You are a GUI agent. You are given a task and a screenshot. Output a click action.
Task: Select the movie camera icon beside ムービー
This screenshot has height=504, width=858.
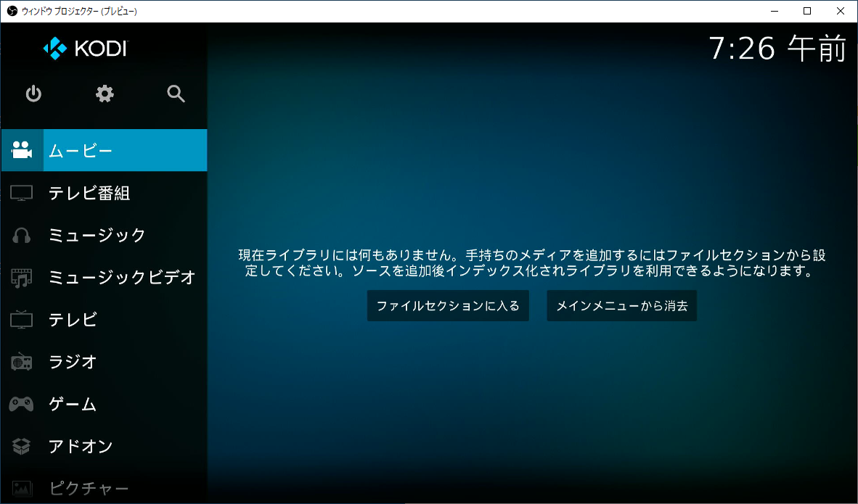point(23,150)
